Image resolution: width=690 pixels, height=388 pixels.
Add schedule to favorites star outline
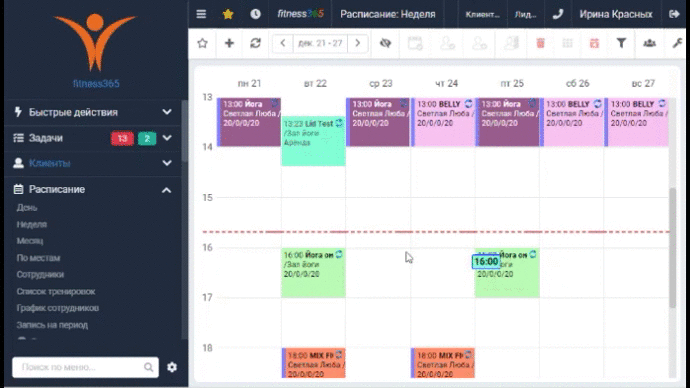click(202, 43)
